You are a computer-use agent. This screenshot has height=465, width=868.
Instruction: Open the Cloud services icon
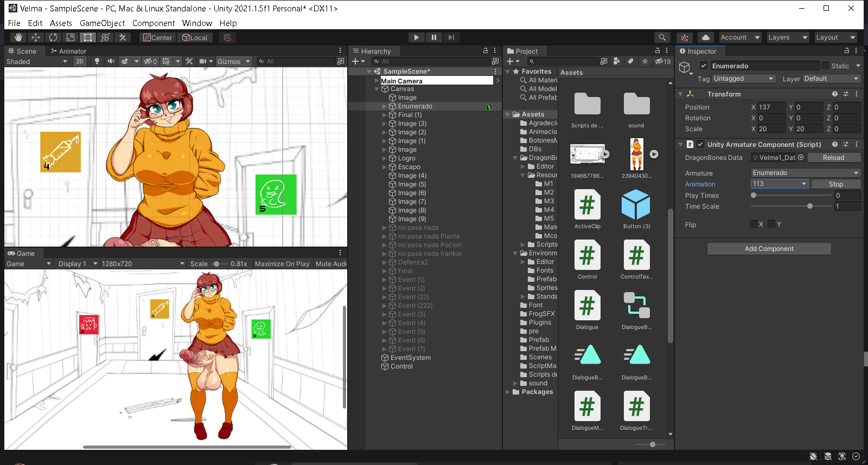(706, 37)
